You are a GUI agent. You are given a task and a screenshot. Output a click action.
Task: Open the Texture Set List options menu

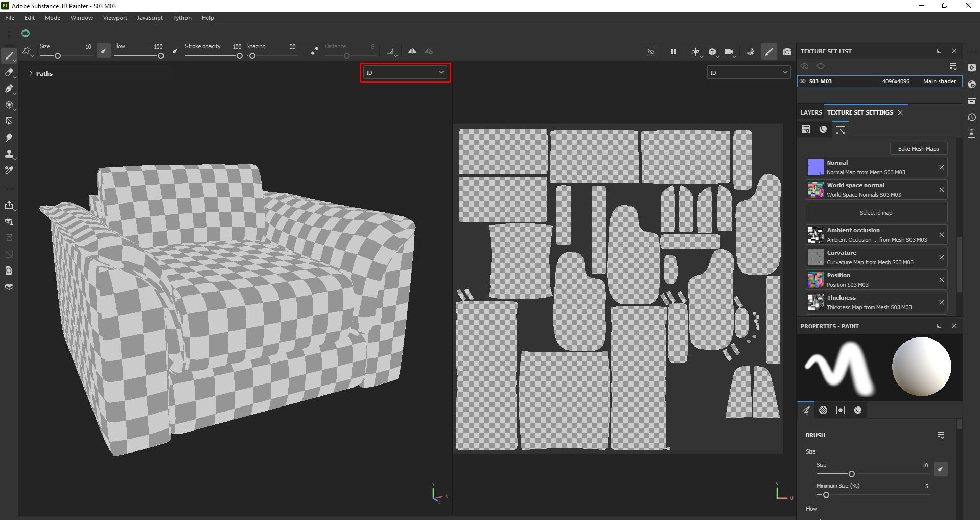coord(953,66)
